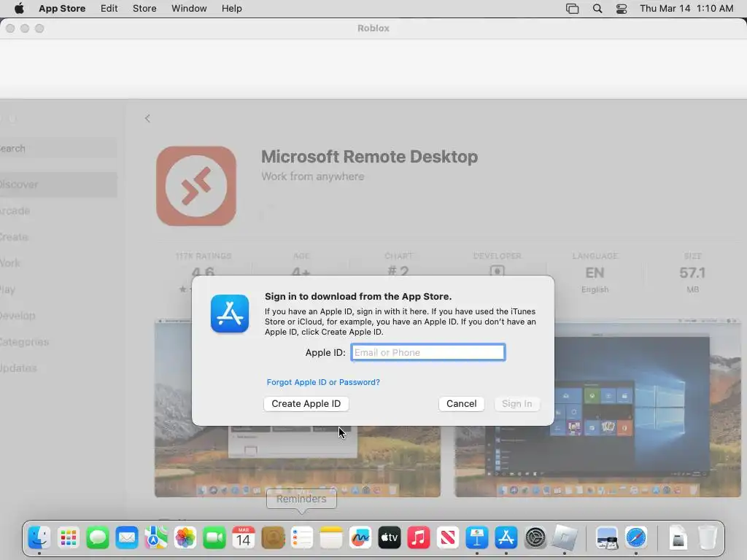Image resolution: width=747 pixels, height=560 pixels.
Task: Click Forgot Apple ID or Password link
Action: pyautogui.click(x=323, y=382)
